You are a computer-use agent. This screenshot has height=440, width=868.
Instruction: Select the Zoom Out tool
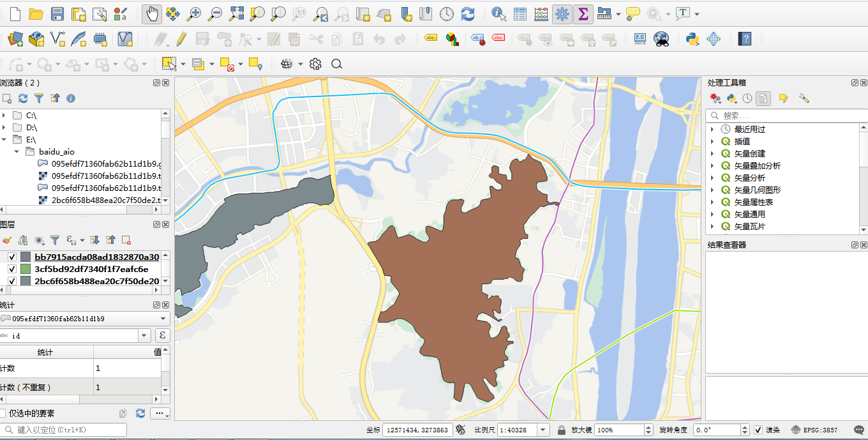coord(215,13)
